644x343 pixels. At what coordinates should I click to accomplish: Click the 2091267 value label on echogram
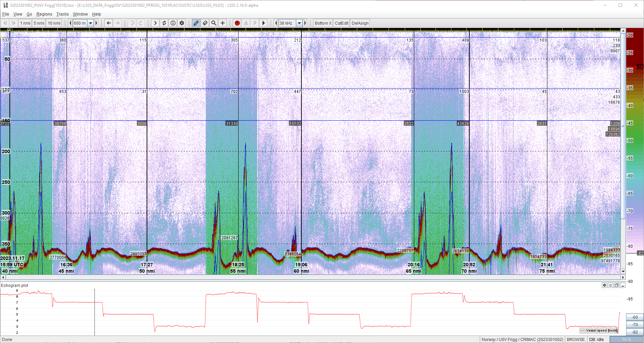coord(229,238)
